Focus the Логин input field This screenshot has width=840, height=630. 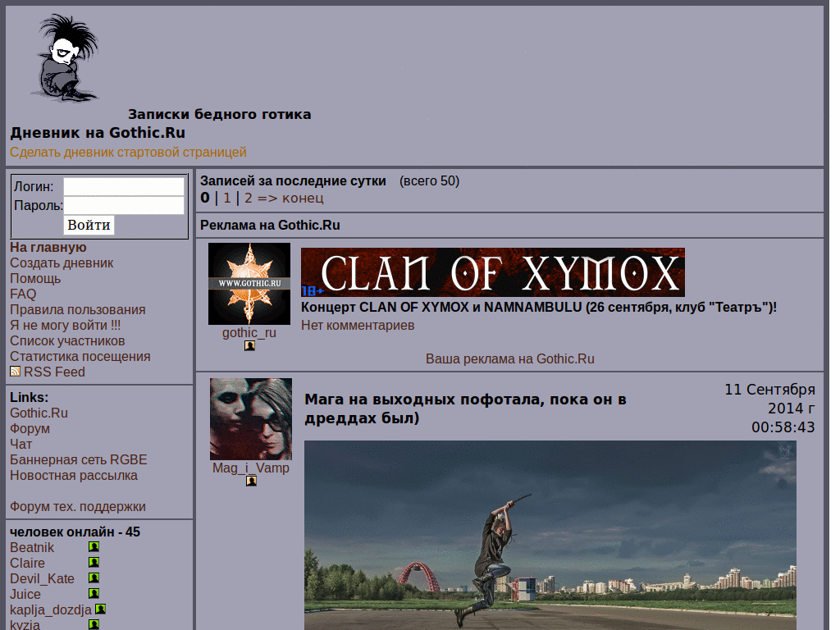click(124, 187)
